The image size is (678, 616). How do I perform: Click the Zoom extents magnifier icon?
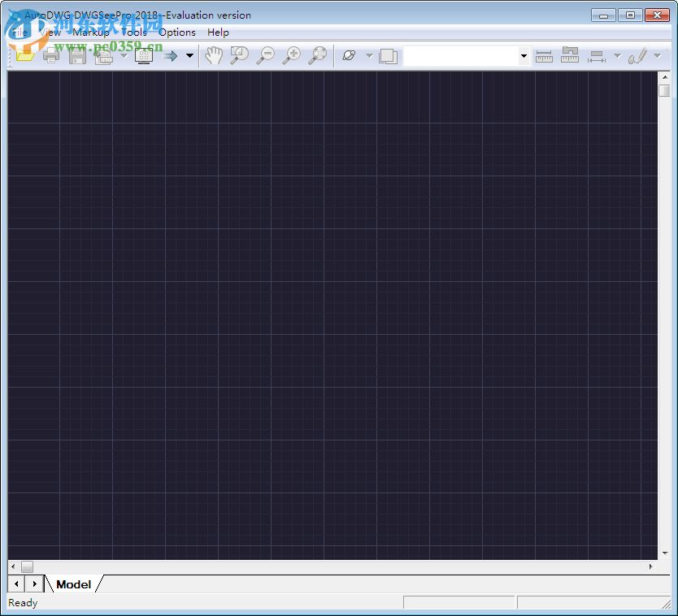coord(318,56)
